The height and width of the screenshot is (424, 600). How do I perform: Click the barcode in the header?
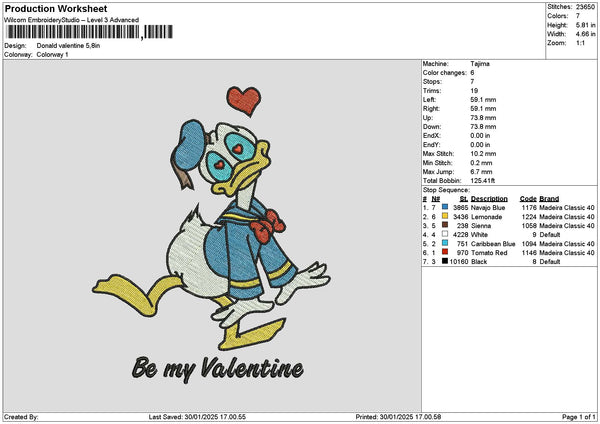[90, 32]
